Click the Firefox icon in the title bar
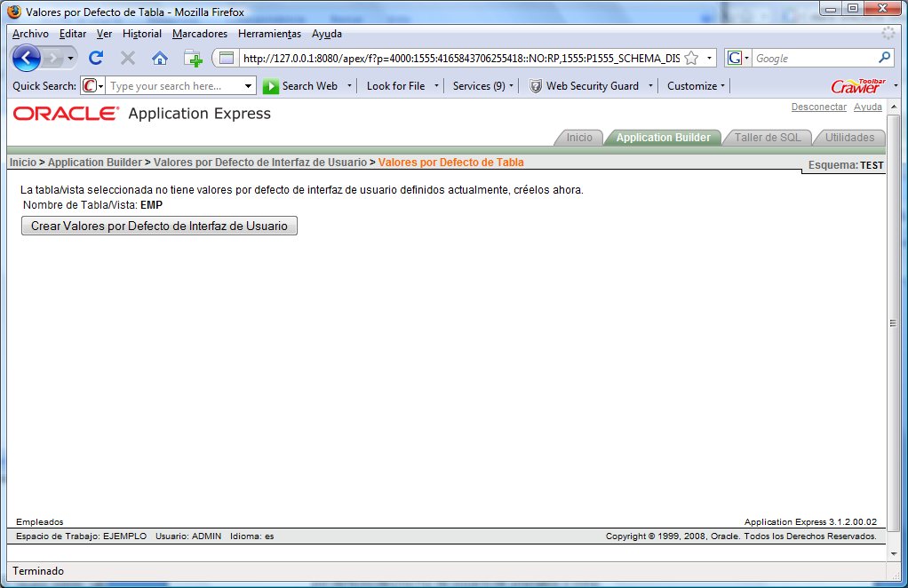The image size is (908, 588). point(14,12)
